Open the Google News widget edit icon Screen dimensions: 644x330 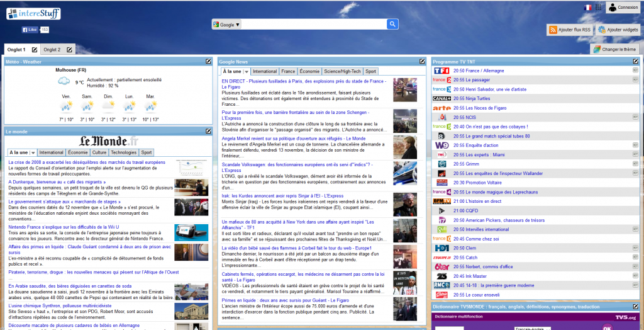[423, 61]
